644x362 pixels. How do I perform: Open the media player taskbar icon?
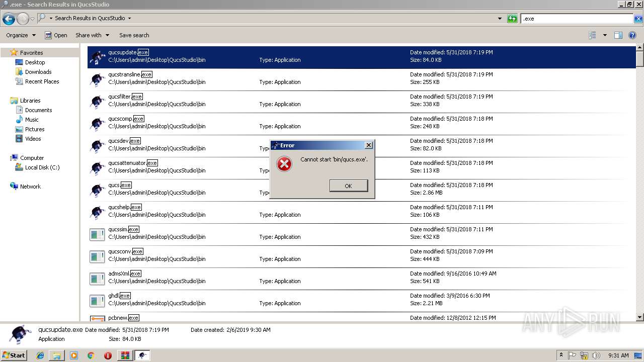(74, 355)
